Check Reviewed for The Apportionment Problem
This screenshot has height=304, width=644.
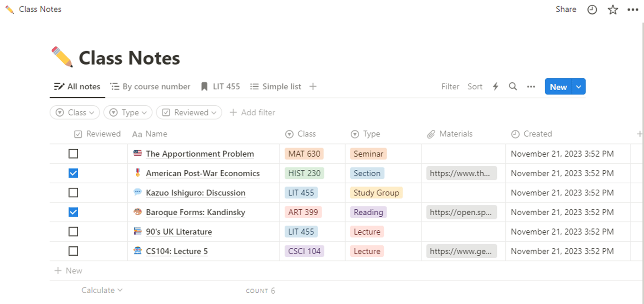pyautogui.click(x=73, y=154)
